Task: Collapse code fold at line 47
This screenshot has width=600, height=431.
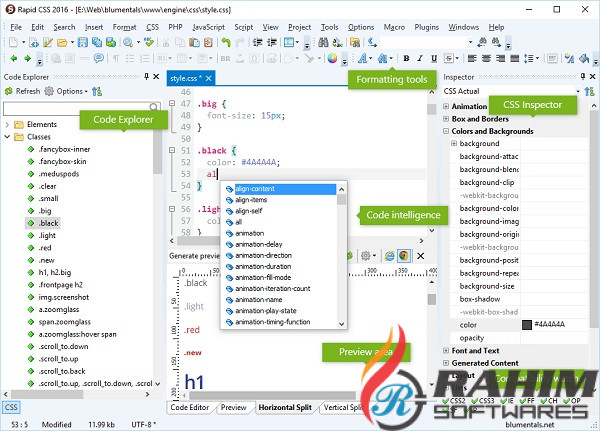Action: tap(172, 103)
